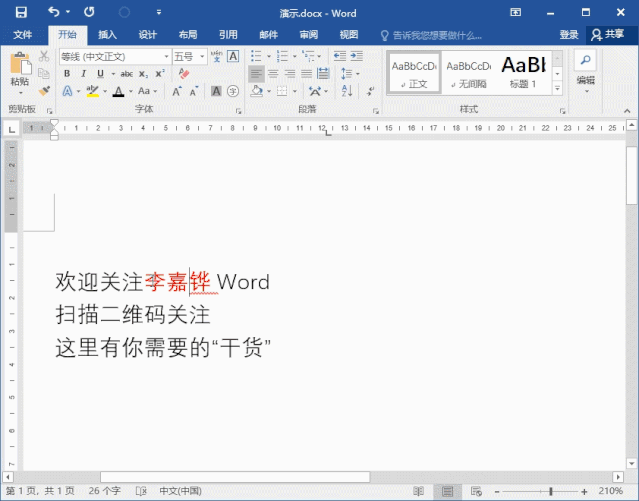639x501 pixels.
Task: Click the phonetic guide (wén) icon
Action: click(217, 56)
